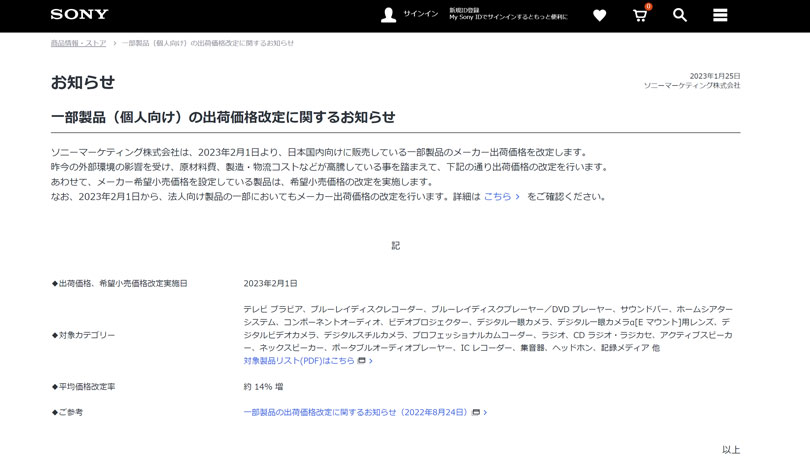
Task: Click the page title 一部製品（個人向け）の出荷価格改定に関するお知らせ
Action: click(223, 117)
